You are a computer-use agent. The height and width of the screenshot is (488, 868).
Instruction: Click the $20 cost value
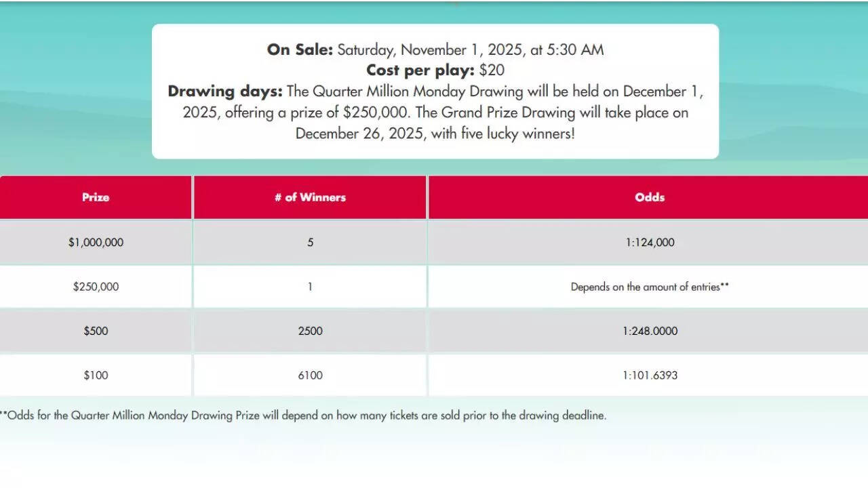point(492,70)
